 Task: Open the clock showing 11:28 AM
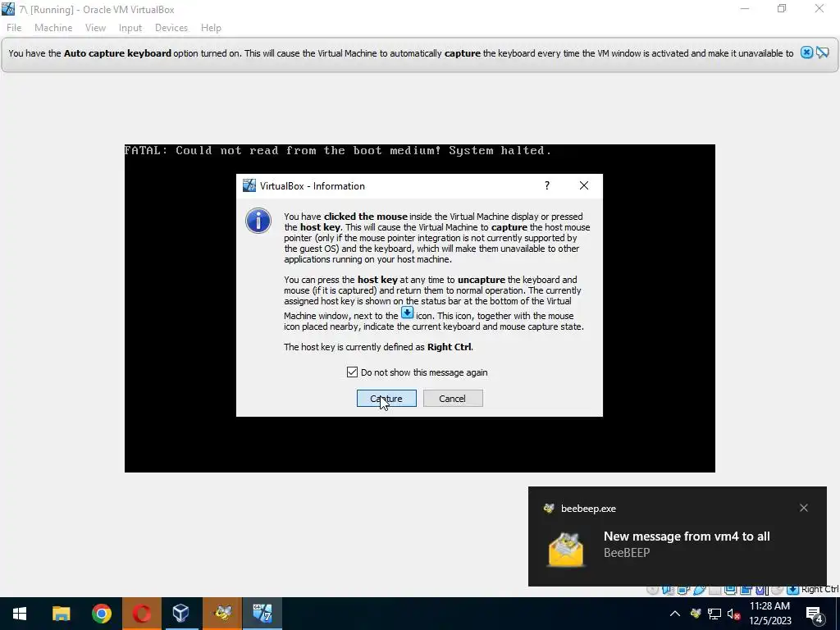tap(769, 614)
